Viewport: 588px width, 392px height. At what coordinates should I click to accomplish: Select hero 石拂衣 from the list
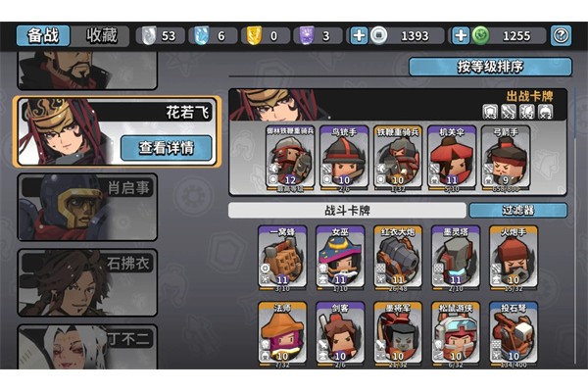[x=87, y=282]
